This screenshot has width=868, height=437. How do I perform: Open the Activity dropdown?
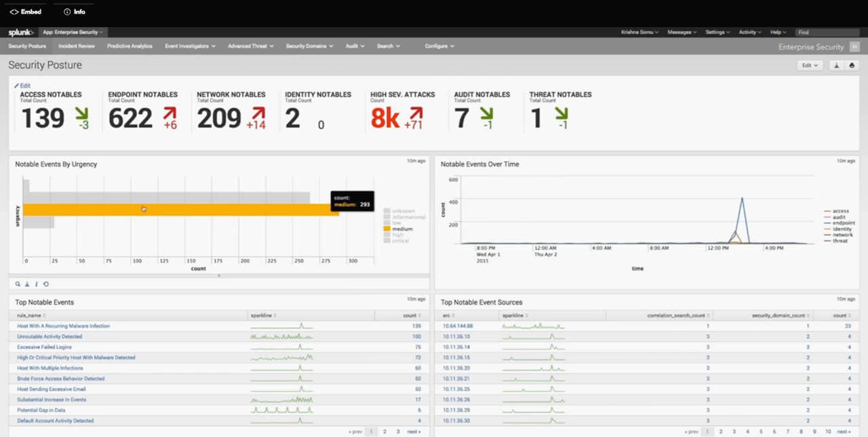750,32
